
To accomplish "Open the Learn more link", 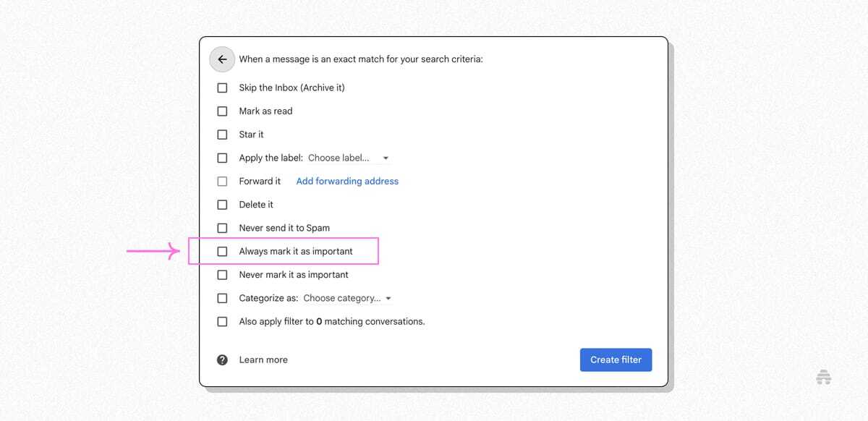I will (263, 360).
